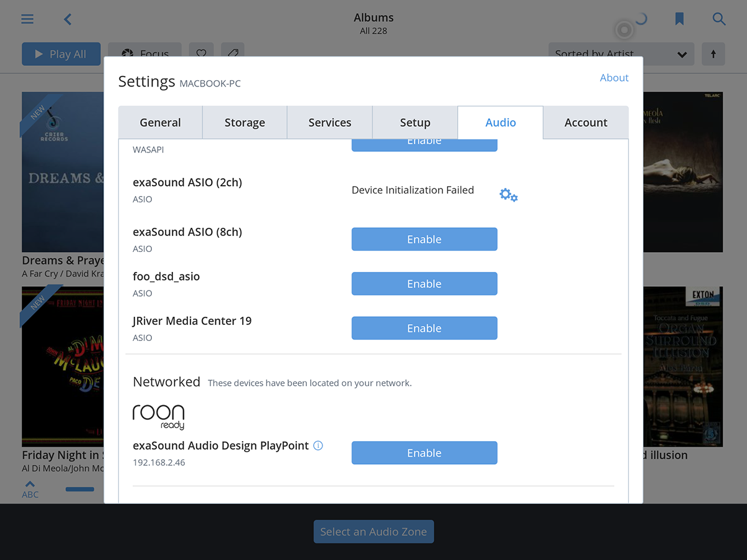Click the search magnifier icon
747x560 pixels.
point(719,19)
